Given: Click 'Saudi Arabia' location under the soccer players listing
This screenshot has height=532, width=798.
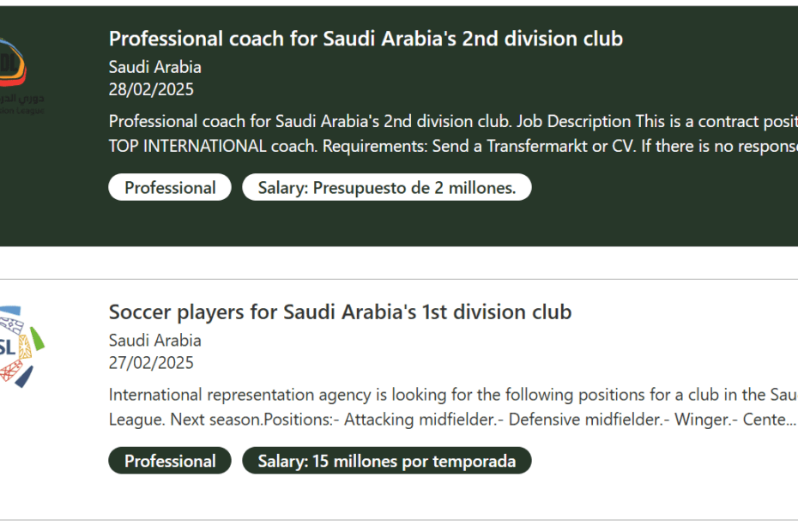Looking at the screenshot, I should 155,340.
